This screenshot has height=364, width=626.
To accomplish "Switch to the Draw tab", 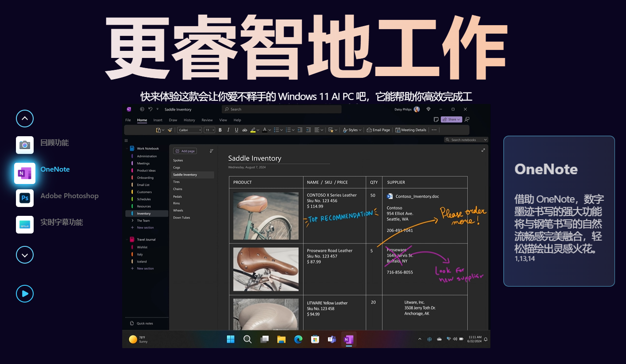I will 173,120.
